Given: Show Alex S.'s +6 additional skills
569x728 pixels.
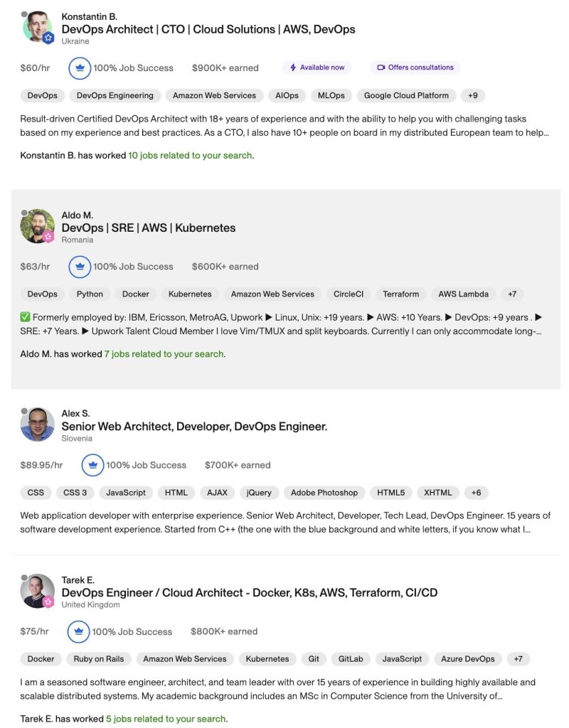Looking at the screenshot, I should point(476,493).
